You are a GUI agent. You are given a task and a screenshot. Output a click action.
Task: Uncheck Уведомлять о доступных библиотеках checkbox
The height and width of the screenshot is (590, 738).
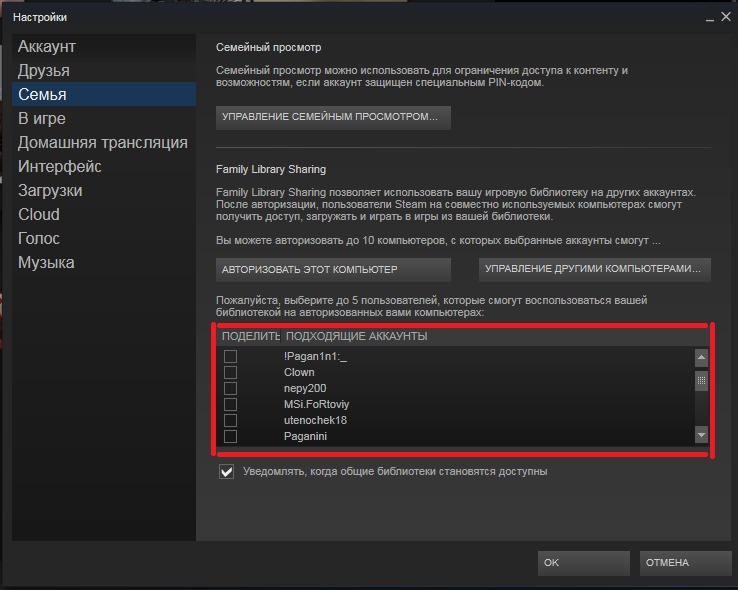(226, 471)
